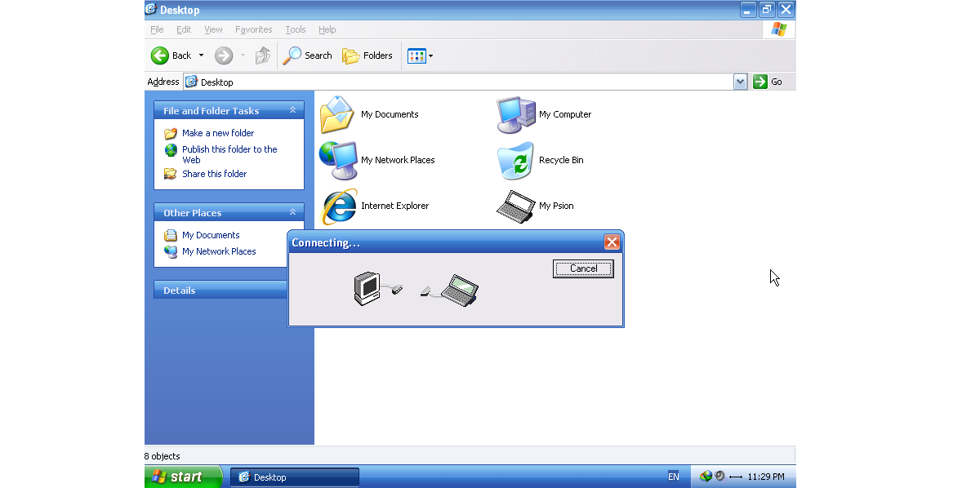Click the Forward arrow toolbar button

224,55
